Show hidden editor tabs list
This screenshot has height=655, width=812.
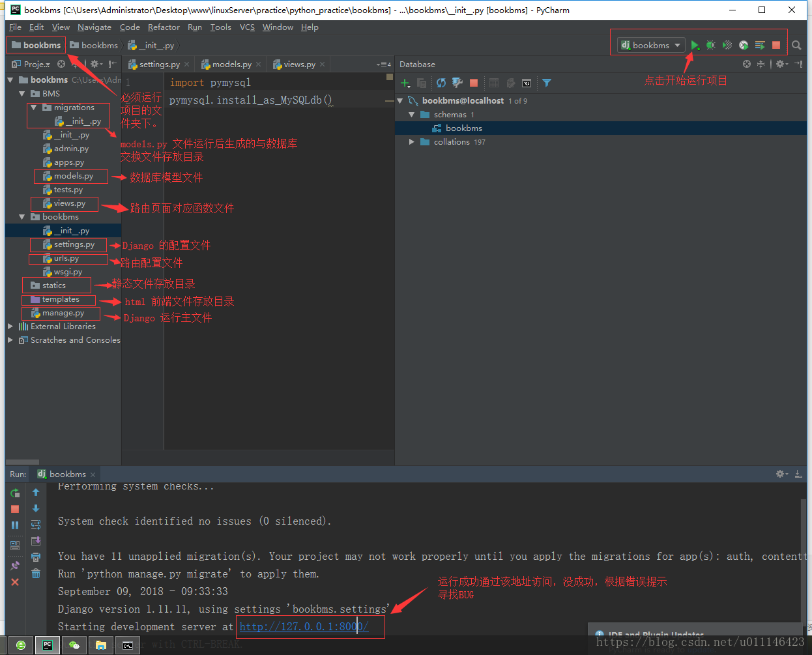click(x=384, y=64)
